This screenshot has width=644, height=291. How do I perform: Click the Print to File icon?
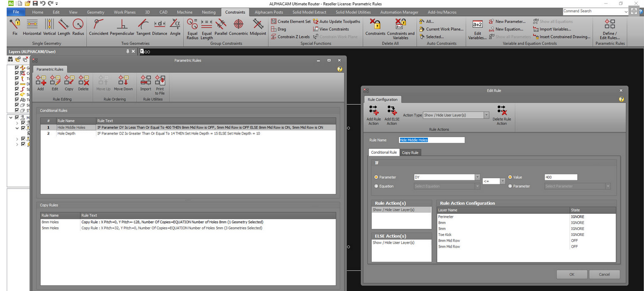(x=160, y=82)
